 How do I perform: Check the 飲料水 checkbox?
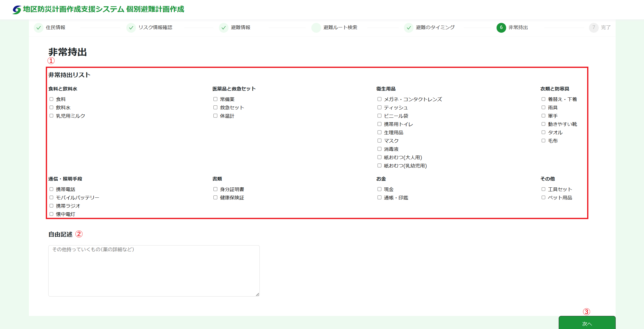51,107
